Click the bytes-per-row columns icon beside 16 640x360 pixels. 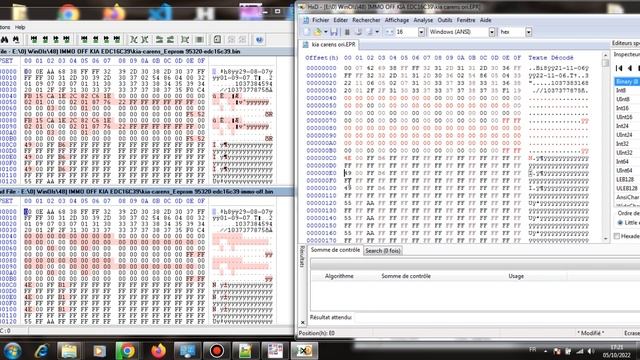click(x=389, y=32)
